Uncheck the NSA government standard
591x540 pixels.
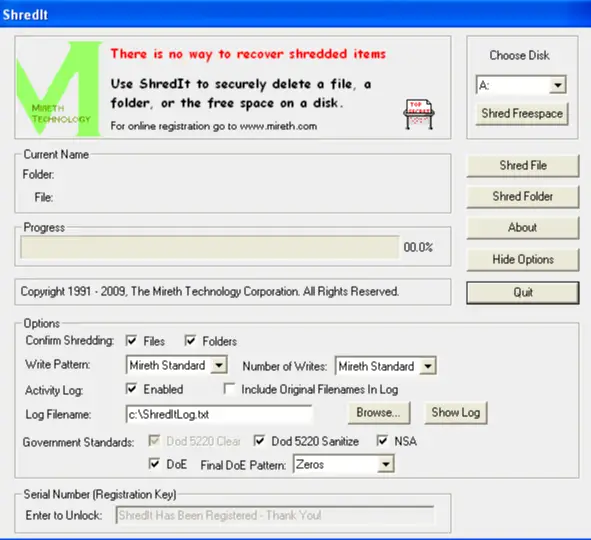(382, 441)
